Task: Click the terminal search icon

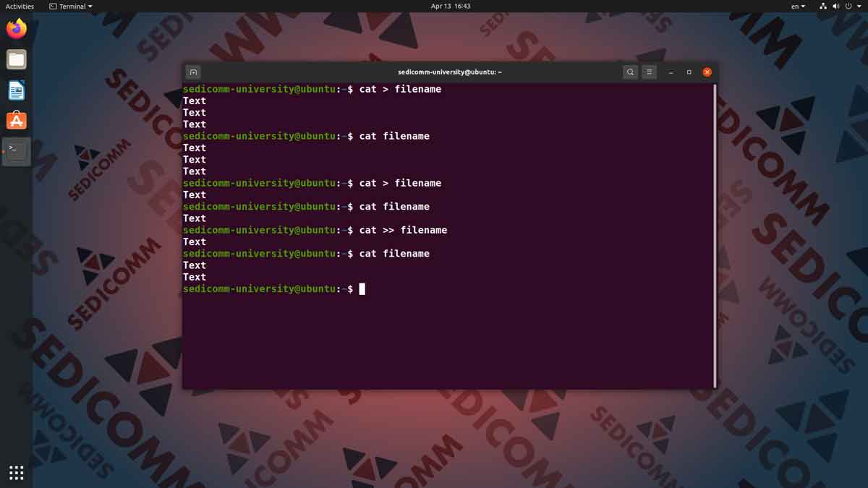Action: tap(630, 72)
